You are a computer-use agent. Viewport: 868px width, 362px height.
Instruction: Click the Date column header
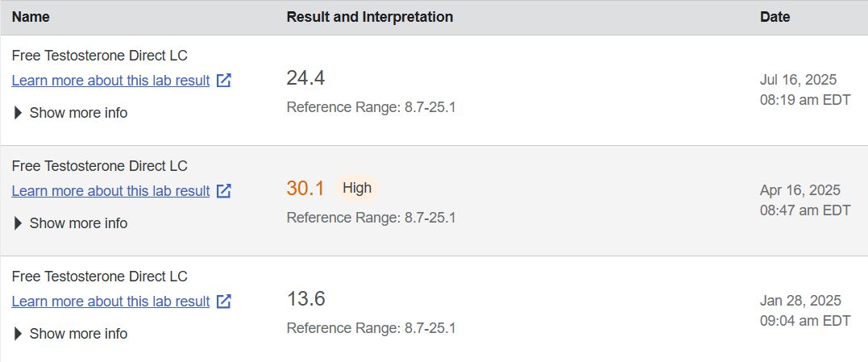775,17
